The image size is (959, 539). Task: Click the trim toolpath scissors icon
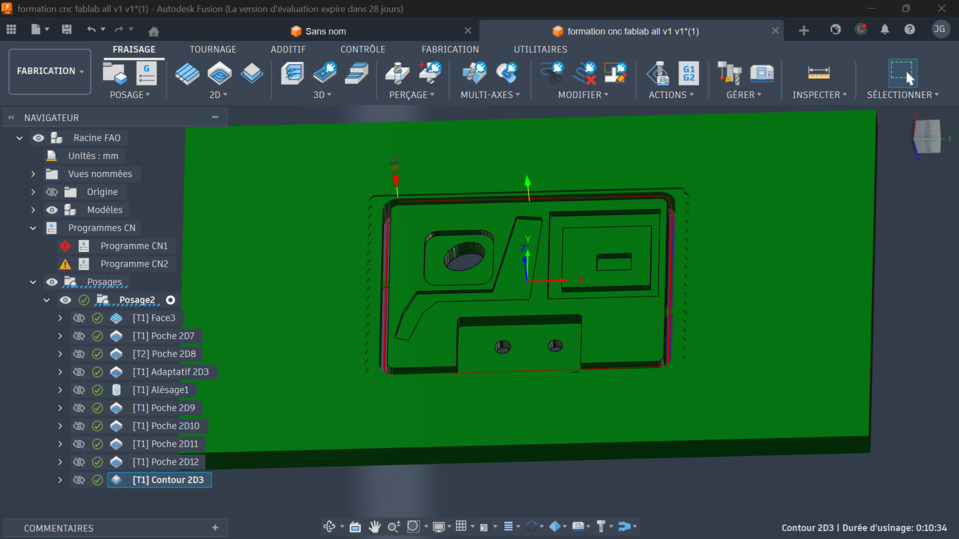tap(552, 73)
